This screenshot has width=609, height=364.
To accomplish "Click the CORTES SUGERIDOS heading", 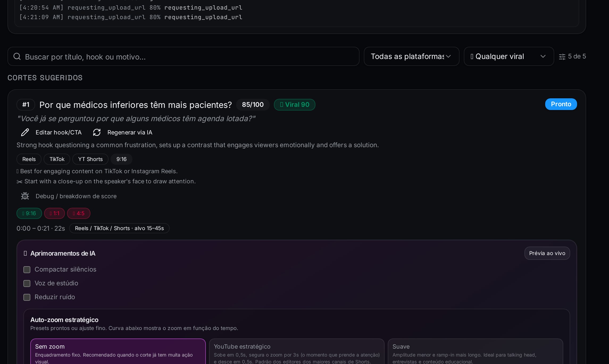I will coord(45,78).
